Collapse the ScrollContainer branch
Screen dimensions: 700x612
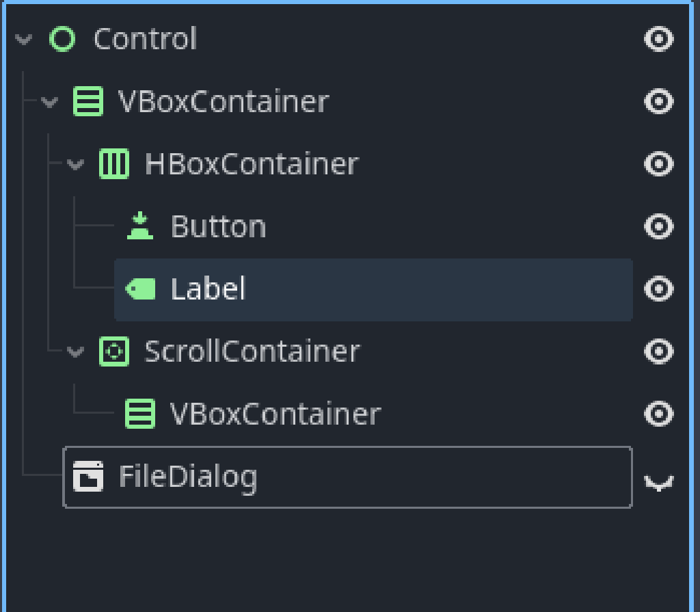pos(74,351)
